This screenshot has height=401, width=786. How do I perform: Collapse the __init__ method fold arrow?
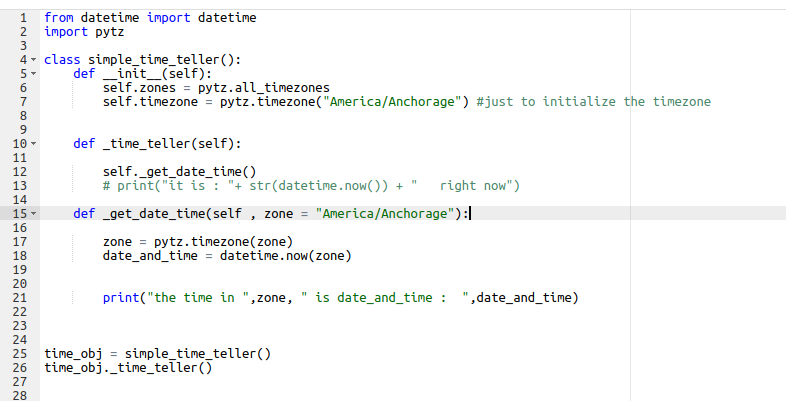pyautogui.click(x=35, y=74)
